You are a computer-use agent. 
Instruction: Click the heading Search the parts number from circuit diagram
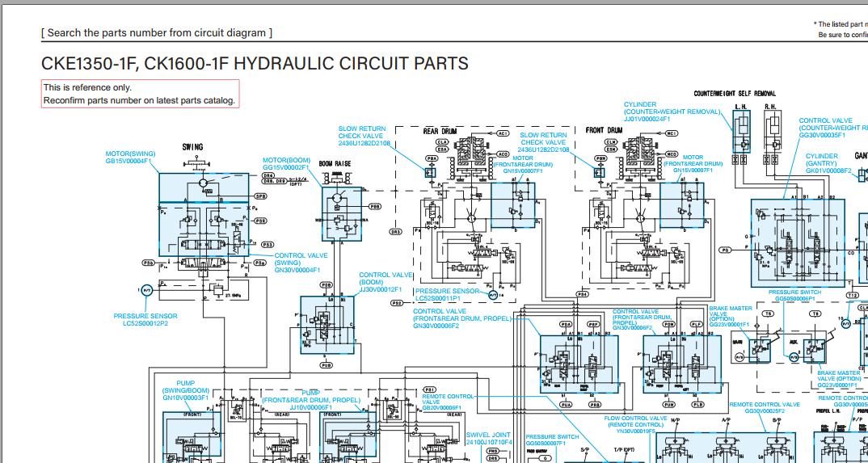[x=157, y=32]
